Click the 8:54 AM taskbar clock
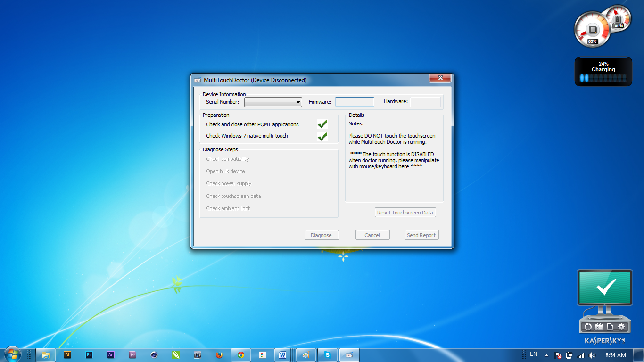Image resolution: width=644 pixels, height=362 pixels. coord(616,355)
